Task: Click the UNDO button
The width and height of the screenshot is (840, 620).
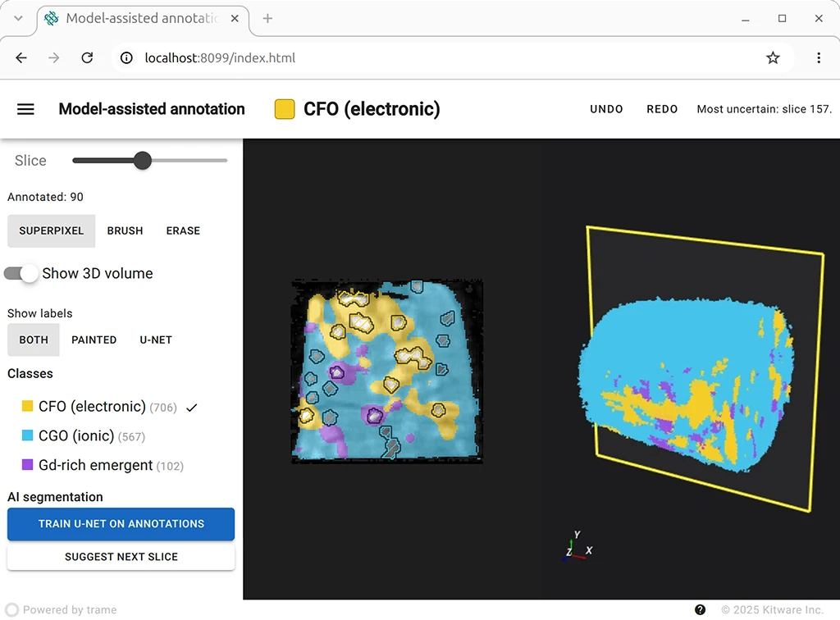Action: tap(606, 109)
